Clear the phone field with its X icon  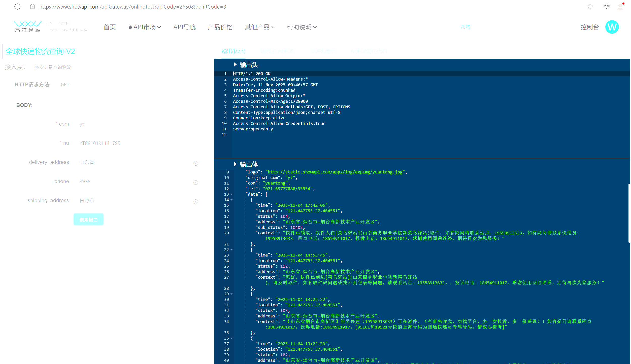(x=196, y=183)
